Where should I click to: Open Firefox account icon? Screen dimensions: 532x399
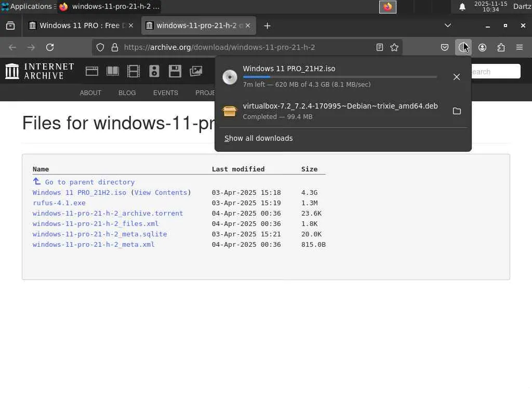coord(482,47)
